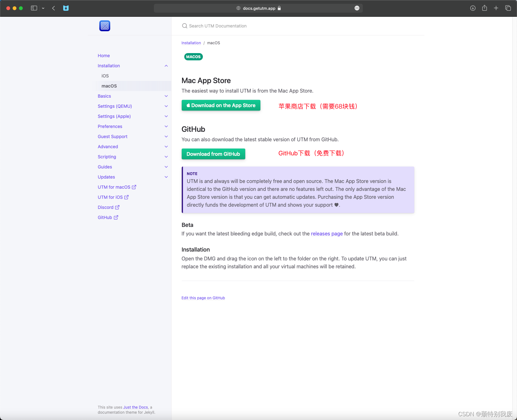Screen dimensions: 517x420
Task: Toggle the Safari sidebar button
Action: click(x=34, y=8)
